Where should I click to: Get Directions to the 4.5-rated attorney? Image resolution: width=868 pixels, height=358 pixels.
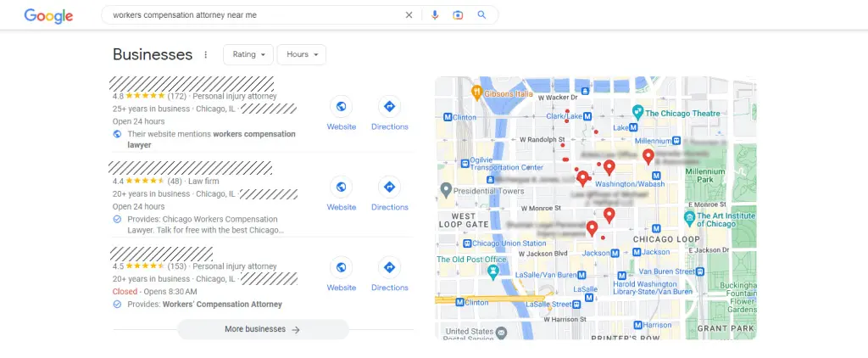[x=389, y=274]
